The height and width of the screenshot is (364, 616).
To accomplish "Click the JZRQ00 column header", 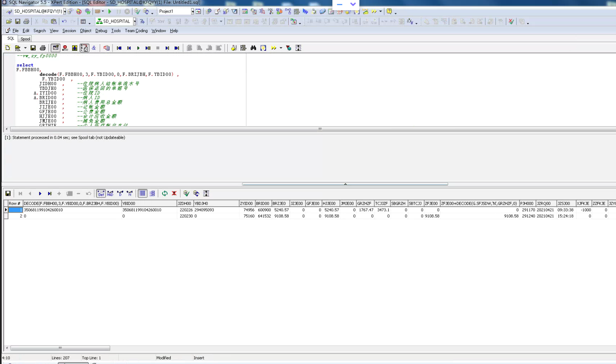I will 546,203.
